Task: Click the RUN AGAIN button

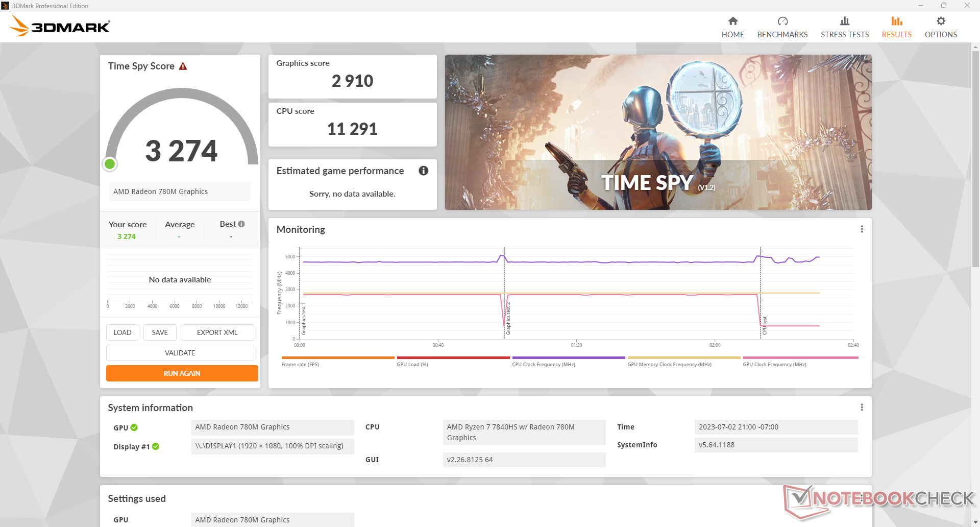Action: pos(182,373)
